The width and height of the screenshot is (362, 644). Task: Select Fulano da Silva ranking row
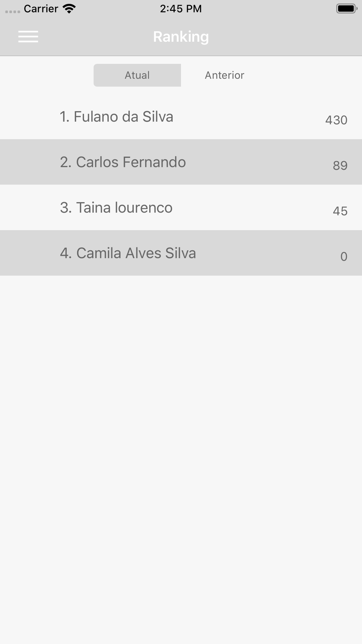point(181,117)
